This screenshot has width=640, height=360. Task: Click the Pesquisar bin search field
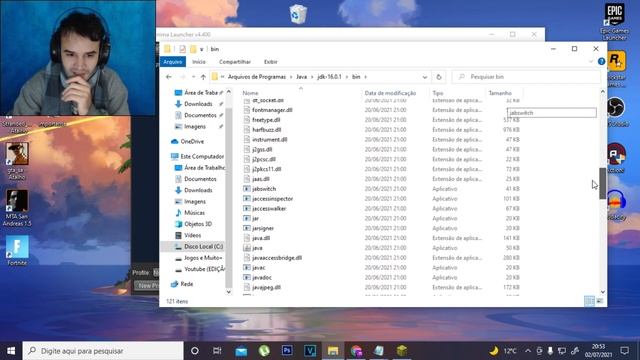pyautogui.click(x=526, y=77)
